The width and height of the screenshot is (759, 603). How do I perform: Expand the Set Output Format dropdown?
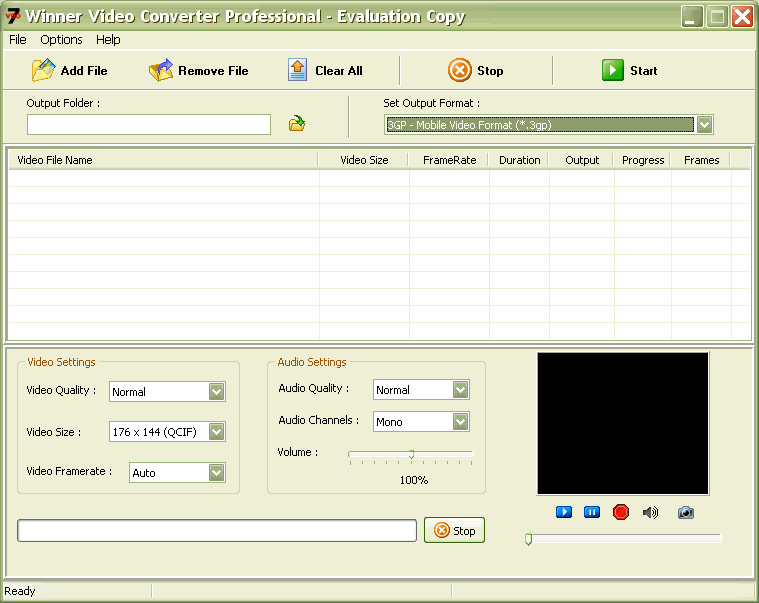coord(704,125)
